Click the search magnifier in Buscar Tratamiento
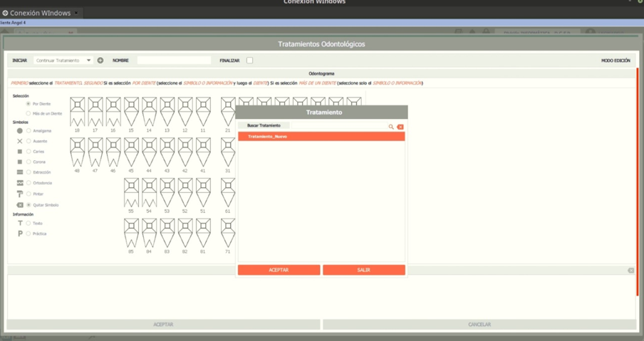 (391, 127)
